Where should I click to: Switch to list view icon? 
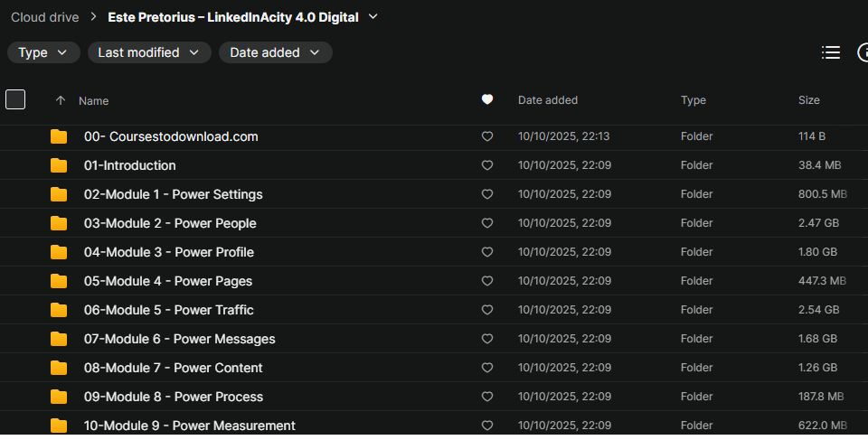coord(830,52)
